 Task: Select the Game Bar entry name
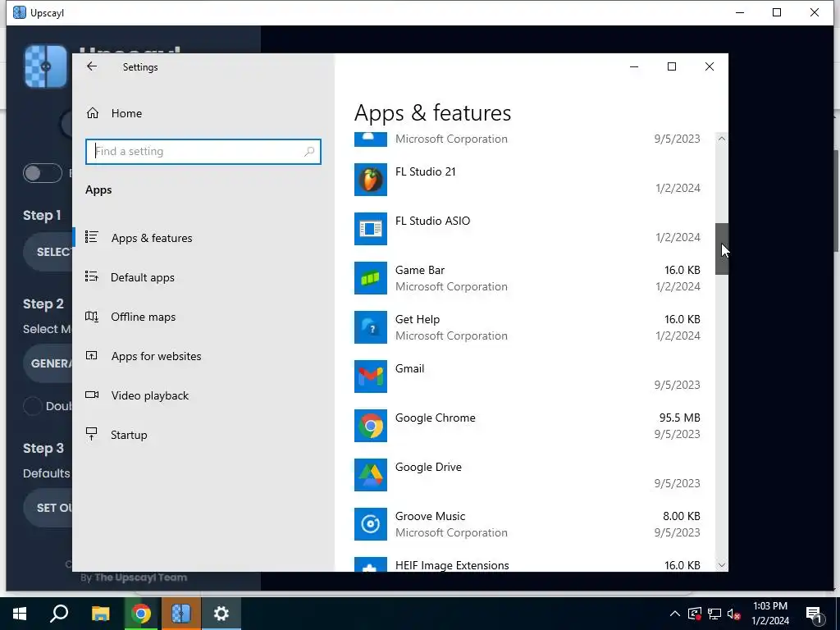click(x=420, y=271)
